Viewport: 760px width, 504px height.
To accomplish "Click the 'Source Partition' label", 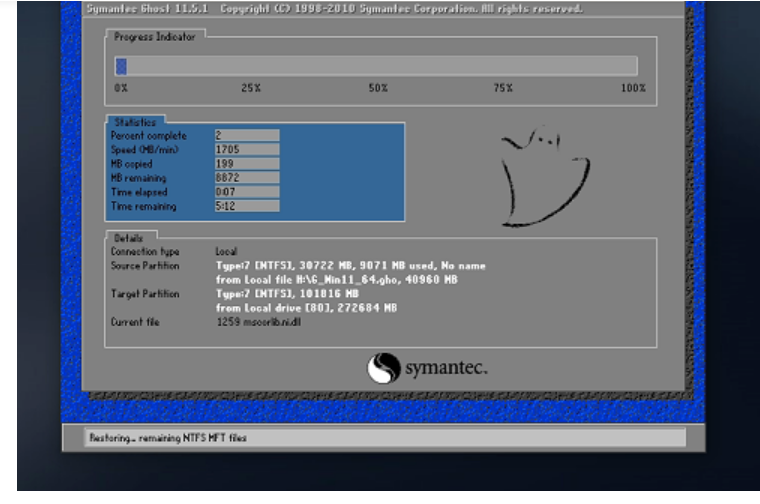I will [145, 266].
